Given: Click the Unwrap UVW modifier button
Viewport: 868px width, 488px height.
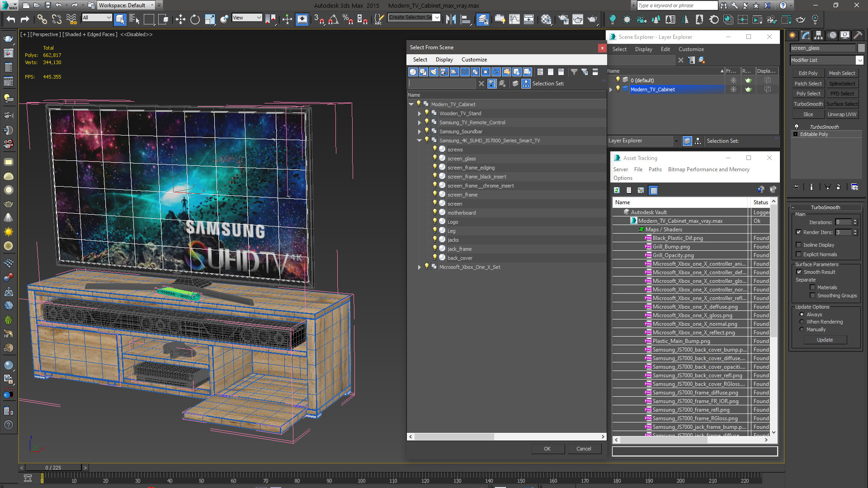Looking at the screenshot, I should click(x=842, y=114).
